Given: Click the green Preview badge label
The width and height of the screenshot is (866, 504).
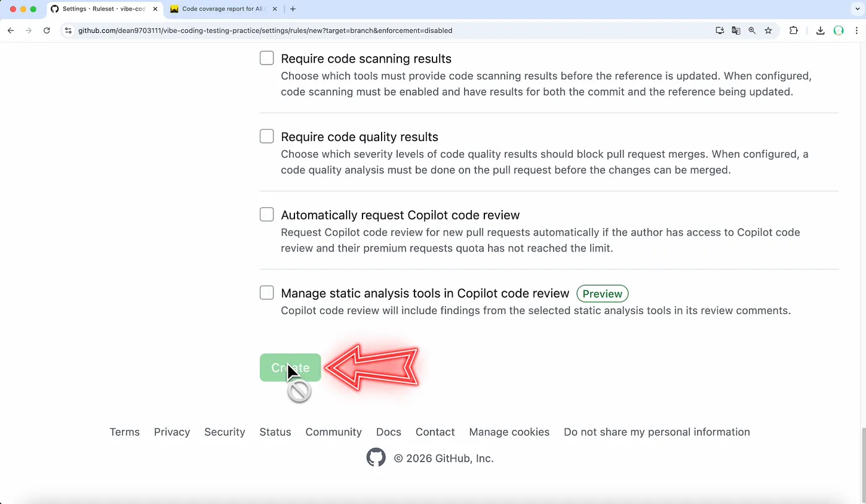Looking at the screenshot, I should 602,294.
